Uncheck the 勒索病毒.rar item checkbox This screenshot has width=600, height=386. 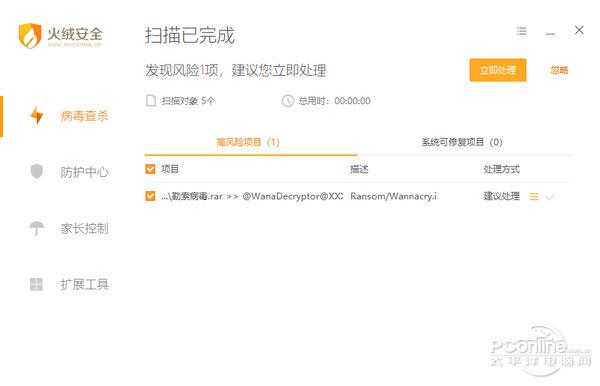[150, 196]
